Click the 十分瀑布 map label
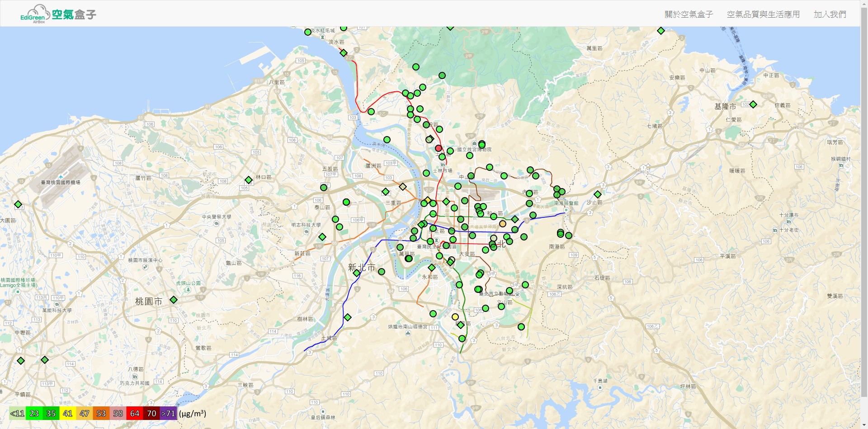The height and width of the screenshot is (429, 868). point(789,215)
